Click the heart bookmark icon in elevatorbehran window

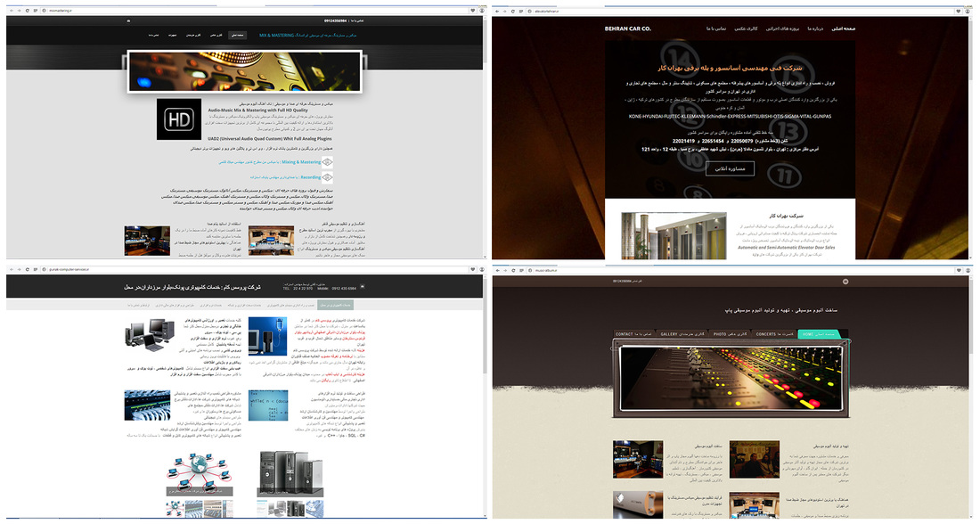coord(959,10)
